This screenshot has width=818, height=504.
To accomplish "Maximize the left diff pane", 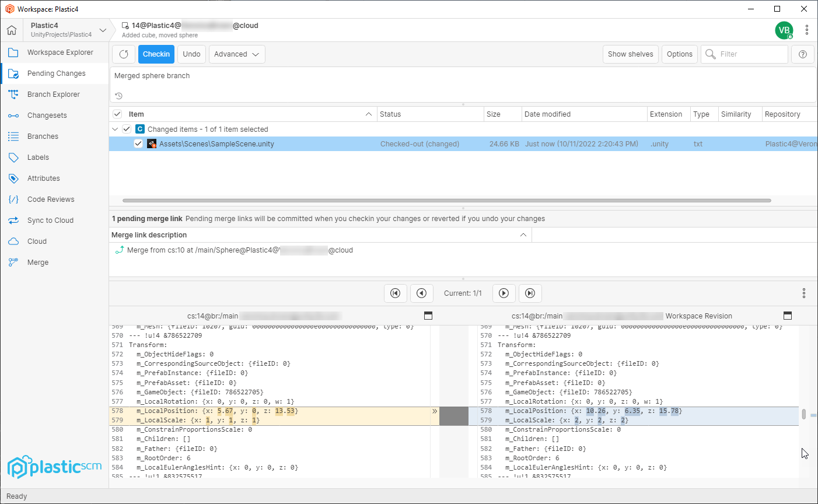I will (x=428, y=316).
